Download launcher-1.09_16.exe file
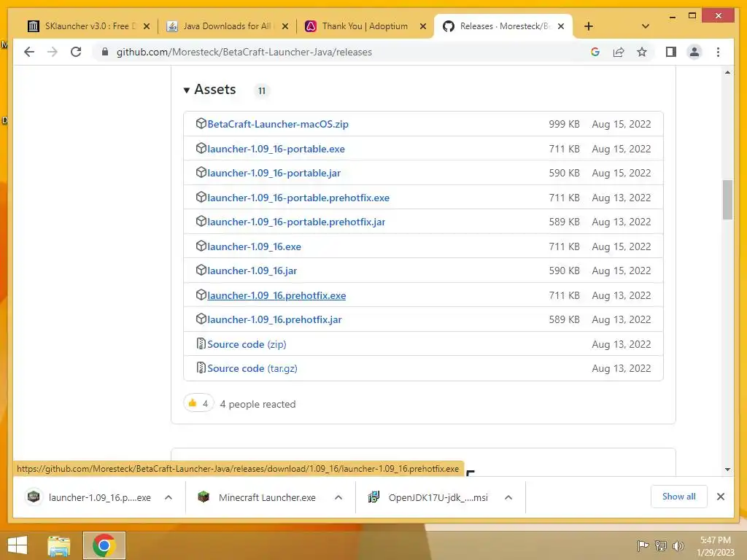Image resolution: width=747 pixels, height=560 pixels. [x=254, y=246]
